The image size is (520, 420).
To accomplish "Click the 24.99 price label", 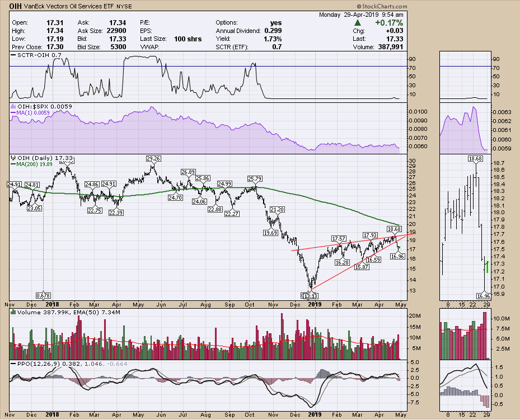I will [x=224, y=184].
